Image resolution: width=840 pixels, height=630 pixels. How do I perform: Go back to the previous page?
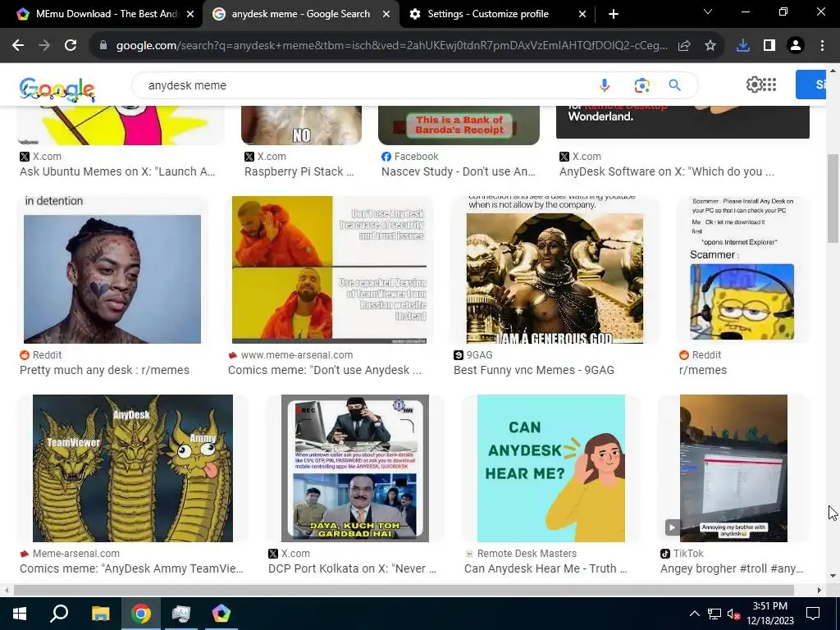pyautogui.click(x=18, y=46)
